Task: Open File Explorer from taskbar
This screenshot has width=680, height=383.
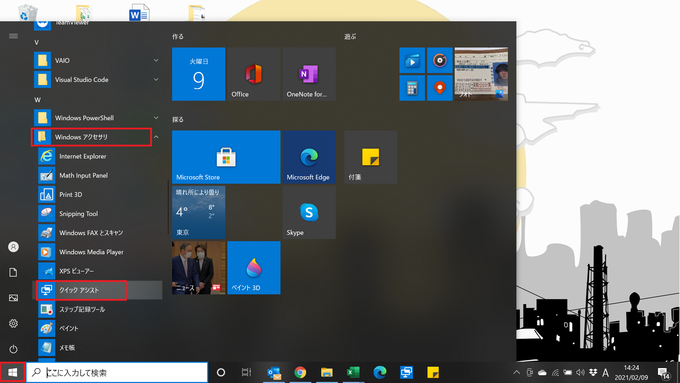Action: pos(327,372)
